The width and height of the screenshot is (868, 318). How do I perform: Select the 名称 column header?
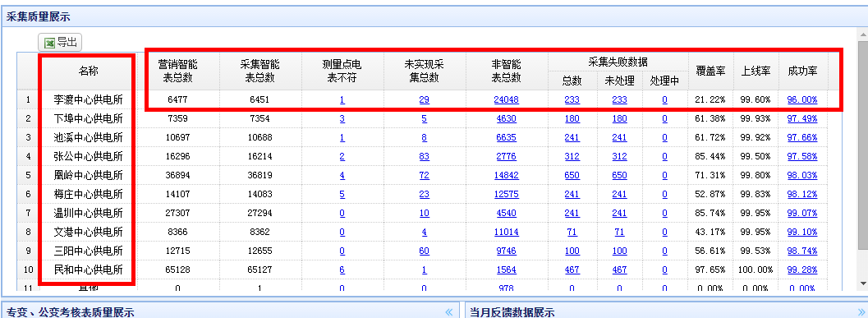[88, 71]
